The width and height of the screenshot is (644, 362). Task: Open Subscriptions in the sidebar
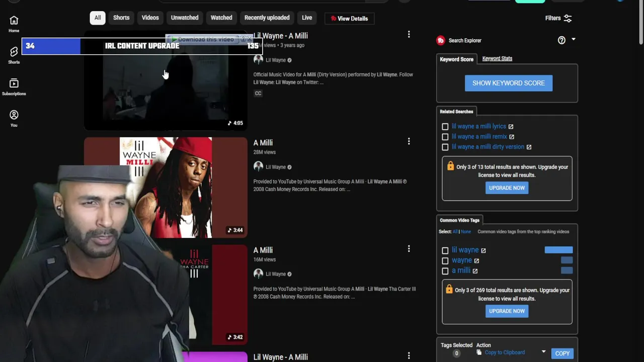14,86
